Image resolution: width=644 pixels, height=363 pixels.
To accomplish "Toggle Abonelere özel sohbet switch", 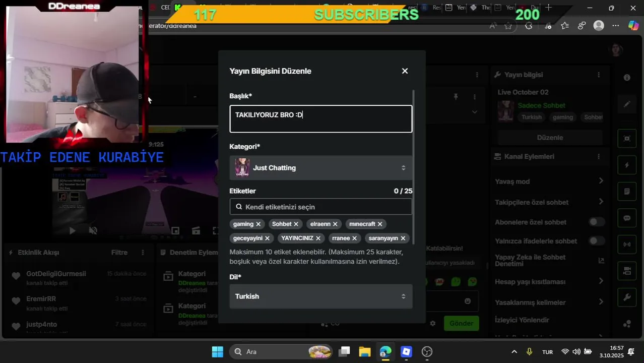I will coord(597,222).
